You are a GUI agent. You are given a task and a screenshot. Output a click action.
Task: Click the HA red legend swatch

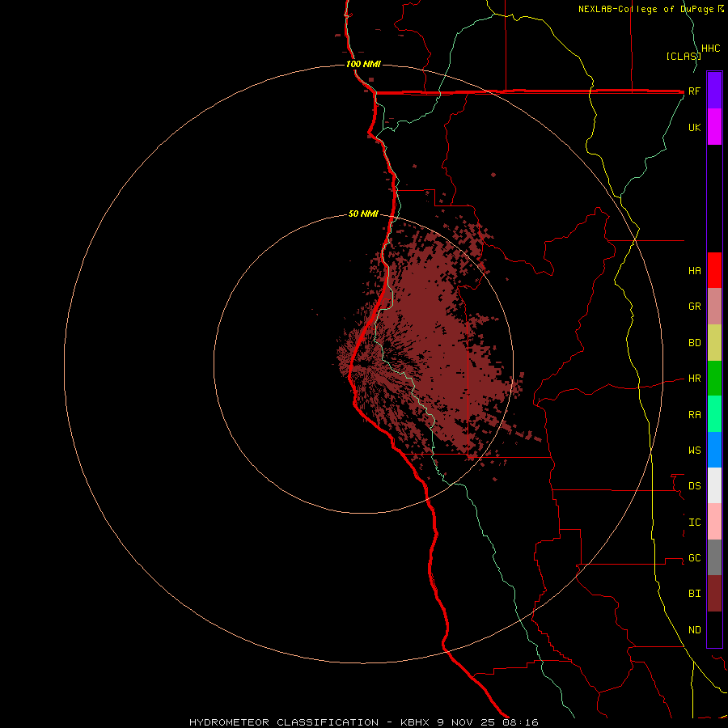[714, 270]
